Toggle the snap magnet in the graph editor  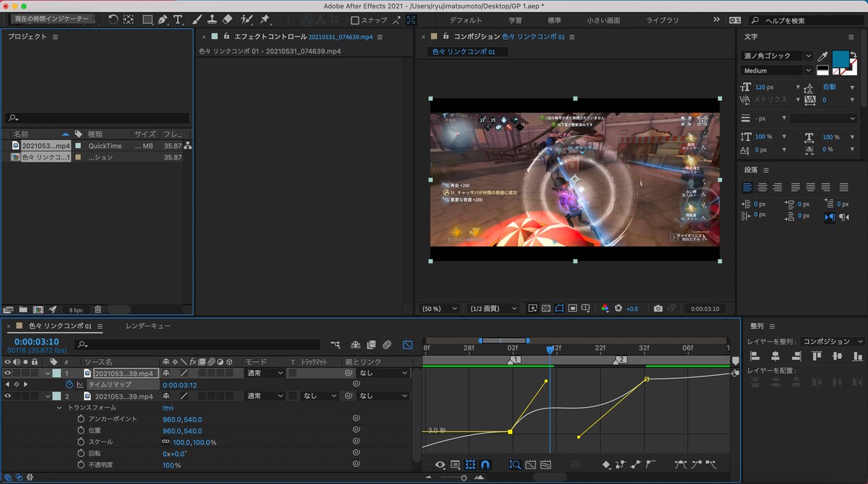tap(485, 465)
